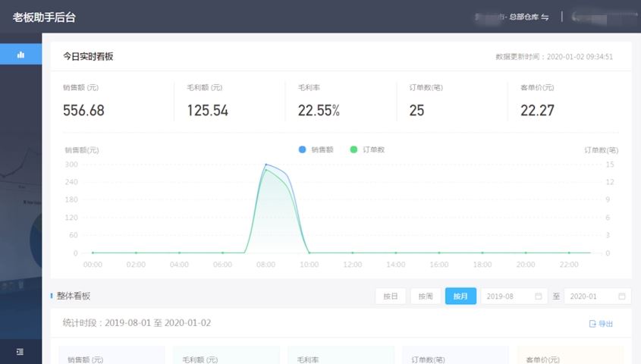Click the order count value 25
Screen dimensions: 641x364
pos(416,110)
